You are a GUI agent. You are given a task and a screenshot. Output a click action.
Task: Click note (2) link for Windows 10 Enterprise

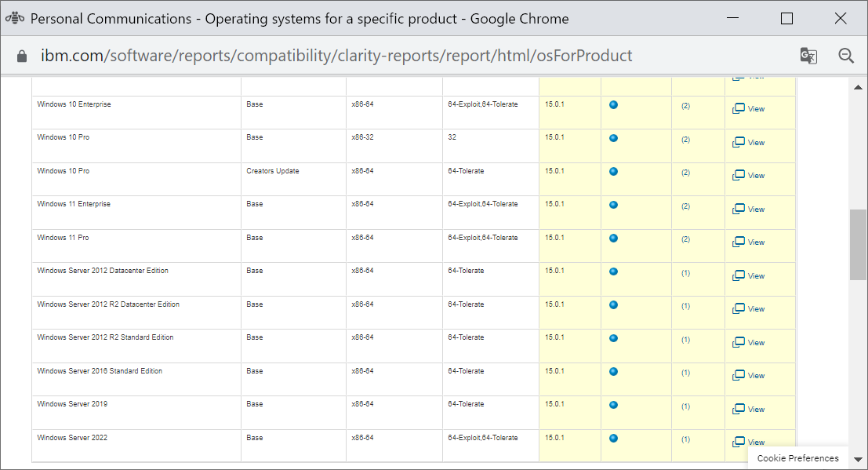click(685, 106)
